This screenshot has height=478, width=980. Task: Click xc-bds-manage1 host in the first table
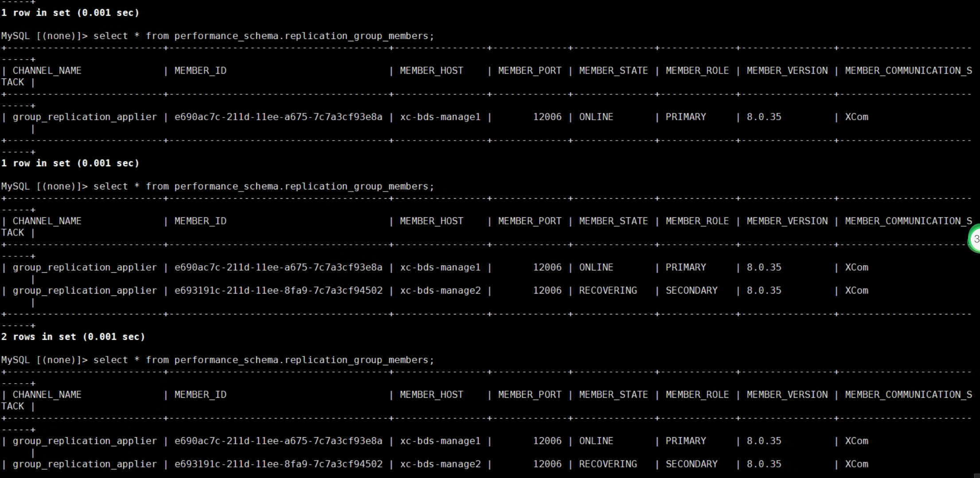click(440, 117)
